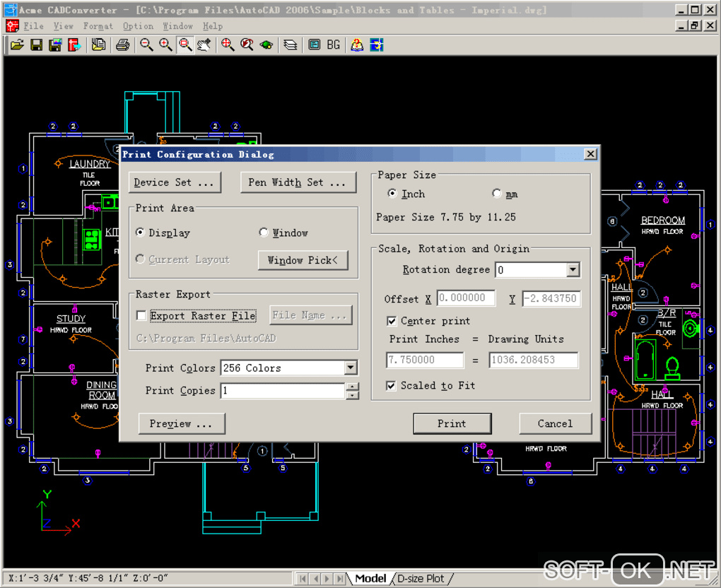Increase Print Copies with up arrow
The width and height of the screenshot is (721, 588).
[353, 387]
